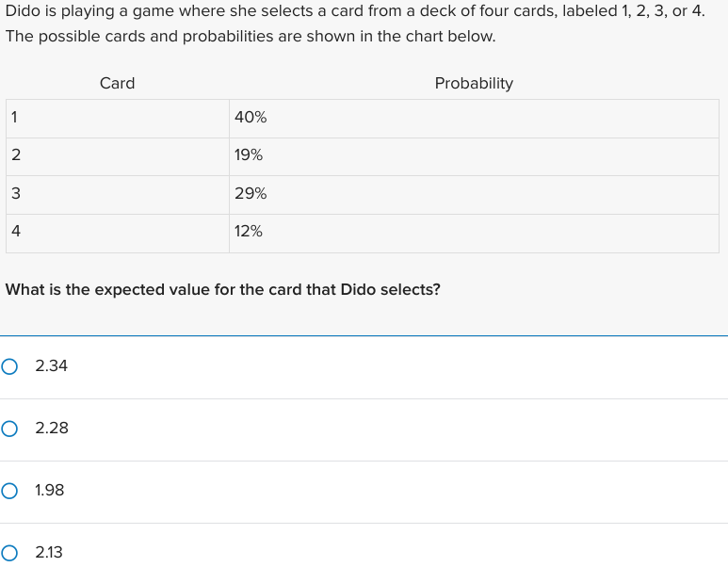
Task: Click the 19% probability cell
Action: pyautogui.click(x=474, y=156)
